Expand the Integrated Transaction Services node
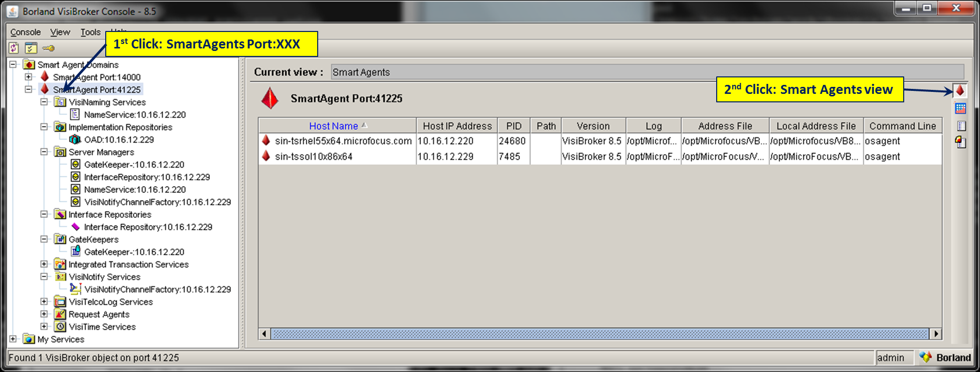The image size is (980, 372). pos(44,264)
